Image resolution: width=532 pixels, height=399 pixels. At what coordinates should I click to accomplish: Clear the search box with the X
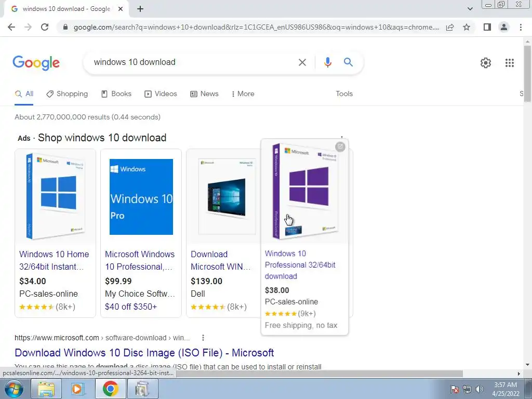(302, 62)
